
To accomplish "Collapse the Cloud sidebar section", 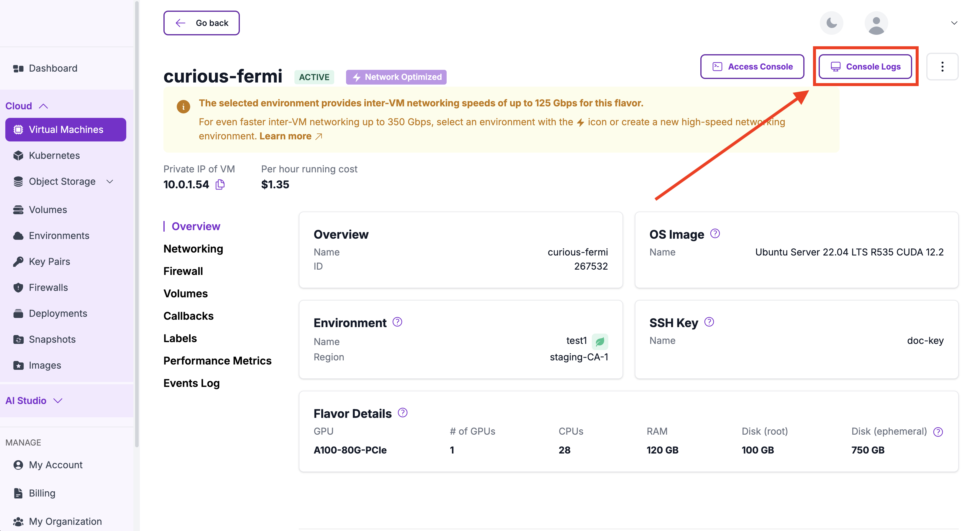I will pos(43,106).
